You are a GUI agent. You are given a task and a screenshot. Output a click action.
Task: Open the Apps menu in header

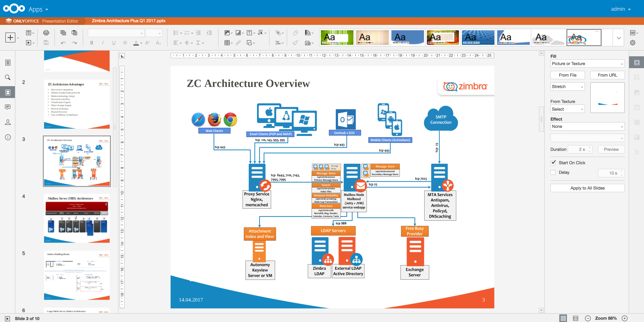click(38, 9)
